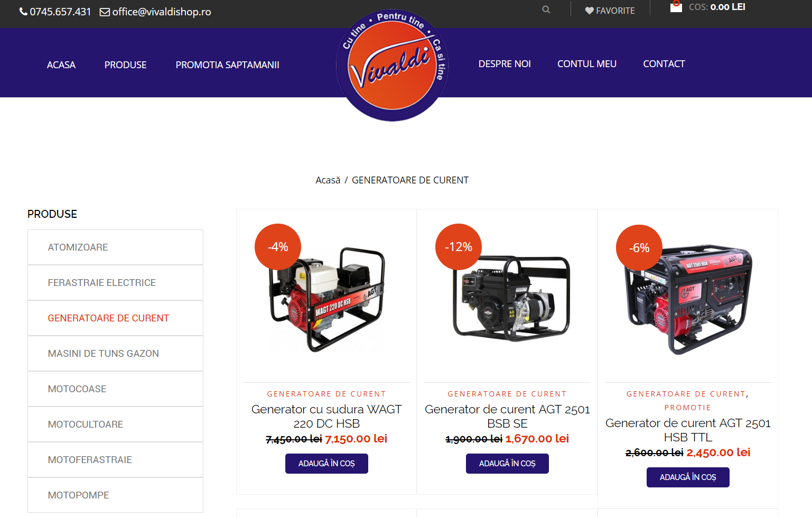This screenshot has width=812, height=517.
Task: Open the shopping cart icon
Action: (x=676, y=6)
